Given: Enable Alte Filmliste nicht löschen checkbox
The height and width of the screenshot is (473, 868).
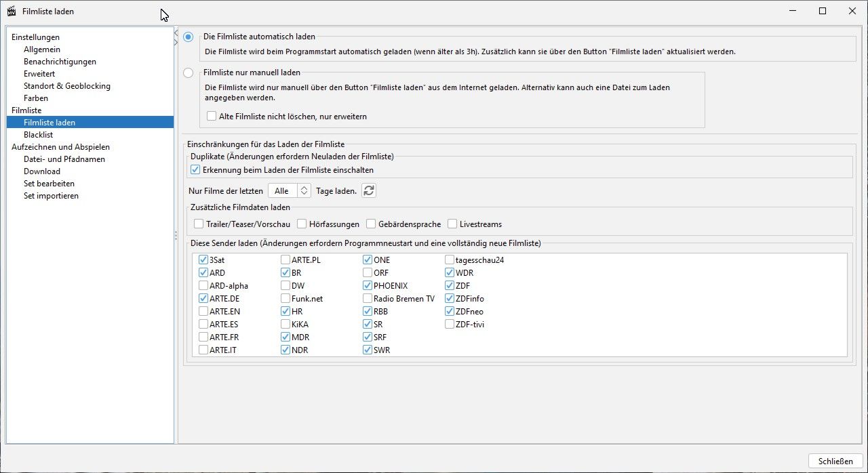Looking at the screenshot, I should point(212,117).
